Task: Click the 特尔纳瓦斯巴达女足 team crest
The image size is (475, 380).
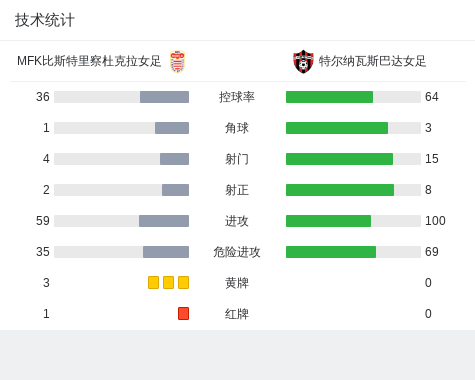Action: 303,61
